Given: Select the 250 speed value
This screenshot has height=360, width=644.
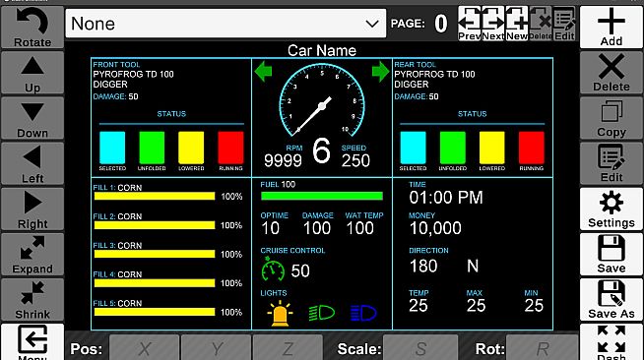Looking at the screenshot, I should click(x=355, y=160).
